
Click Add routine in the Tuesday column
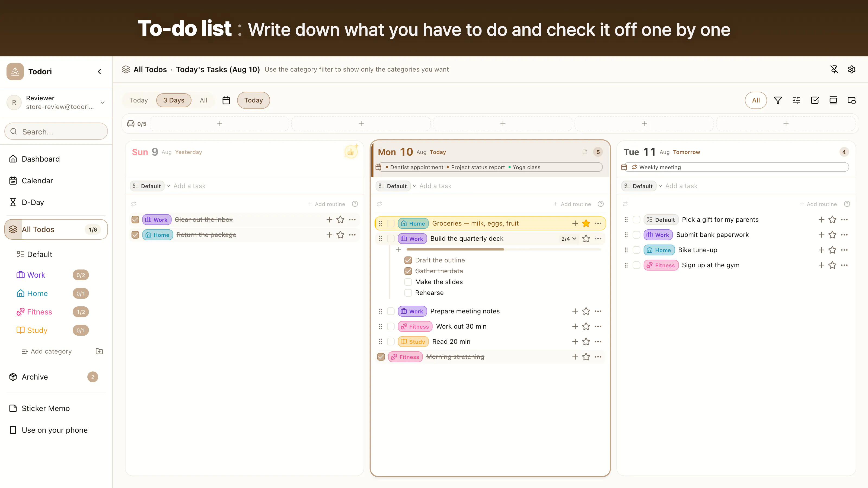click(x=818, y=204)
